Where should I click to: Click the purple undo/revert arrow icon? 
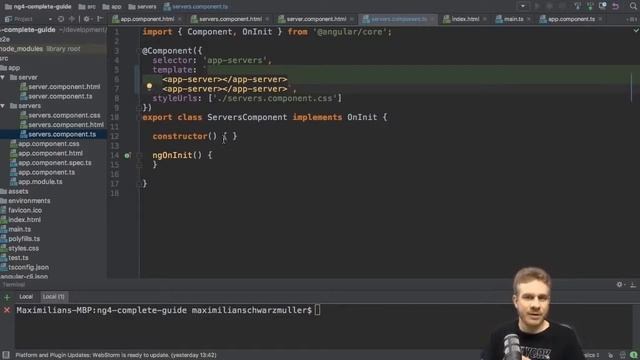[x=616, y=6]
